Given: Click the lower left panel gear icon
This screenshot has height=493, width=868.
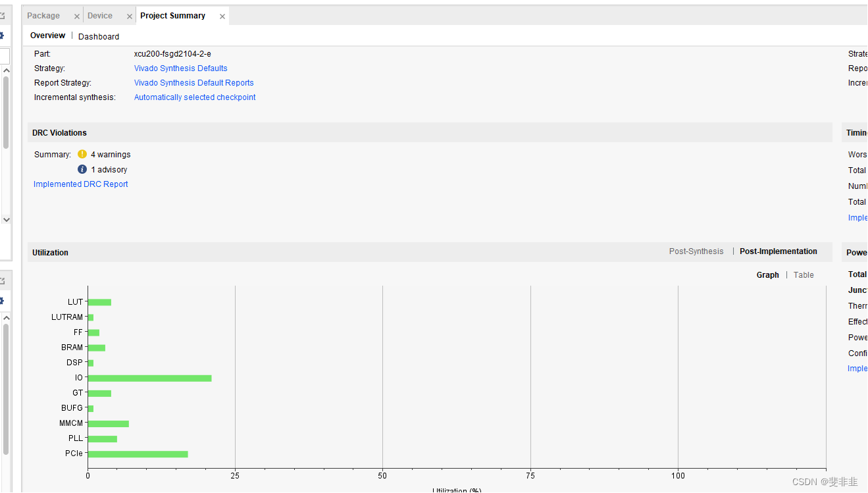Looking at the screenshot, I should pos(2,301).
